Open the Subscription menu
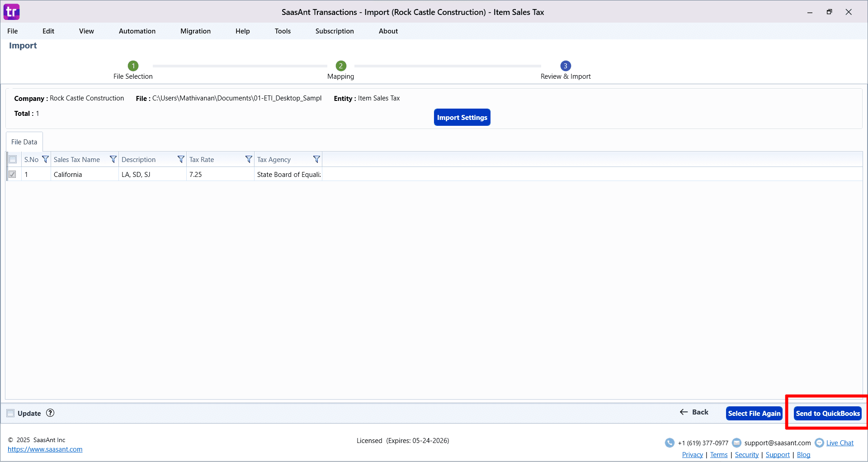868x462 pixels. (335, 31)
